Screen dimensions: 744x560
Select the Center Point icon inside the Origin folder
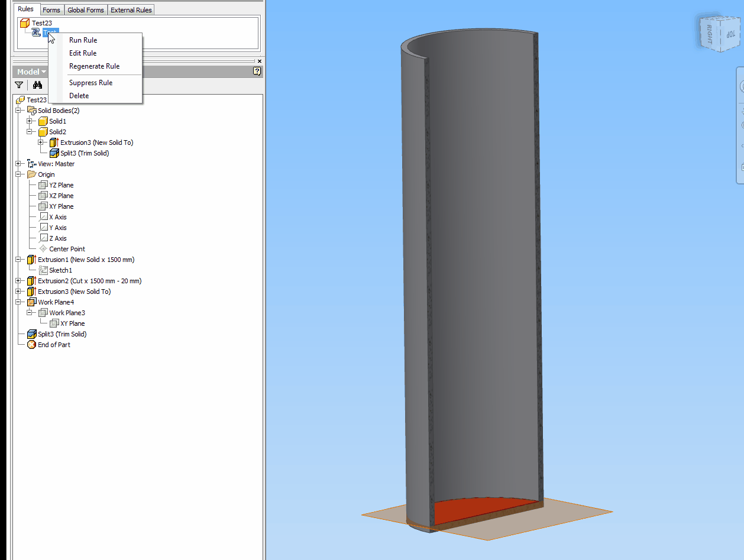tap(42, 248)
